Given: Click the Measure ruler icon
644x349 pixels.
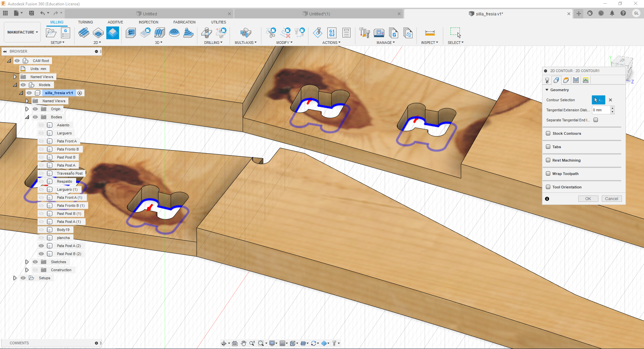Looking at the screenshot, I should pyautogui.click(x=430, y=33).
